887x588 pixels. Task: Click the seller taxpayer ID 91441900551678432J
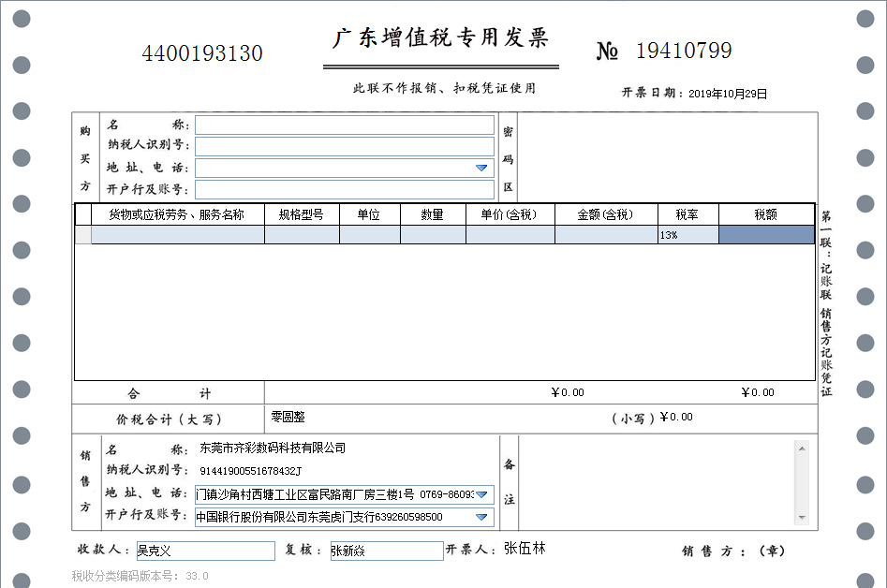click(251, 471)
